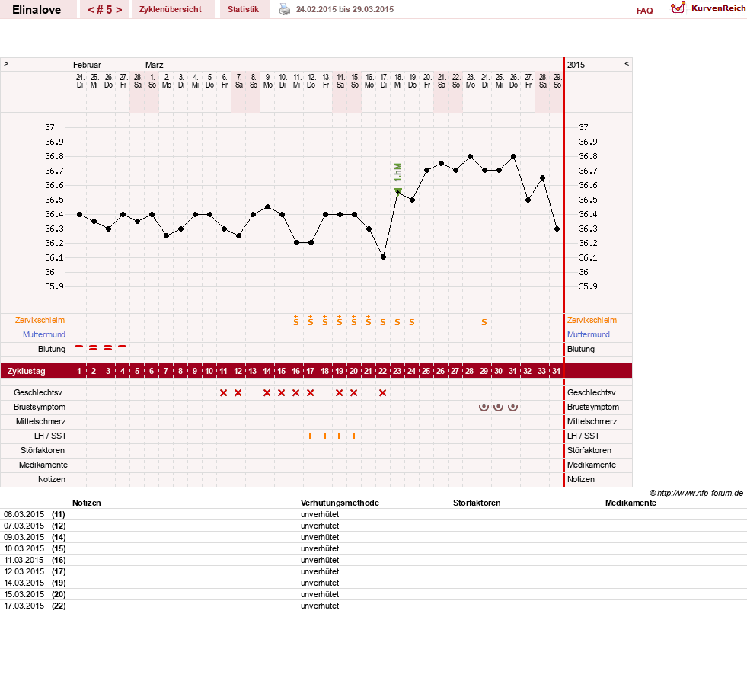Open the KurvenReich logo link
747x700 pixels.
(x=708, y=8)
